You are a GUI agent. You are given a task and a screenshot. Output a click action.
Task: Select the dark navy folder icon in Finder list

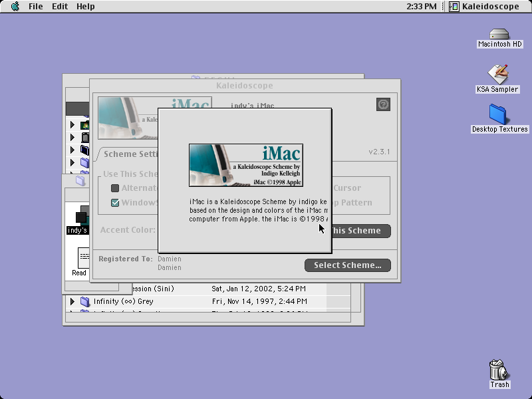click(x=85, y=150)
